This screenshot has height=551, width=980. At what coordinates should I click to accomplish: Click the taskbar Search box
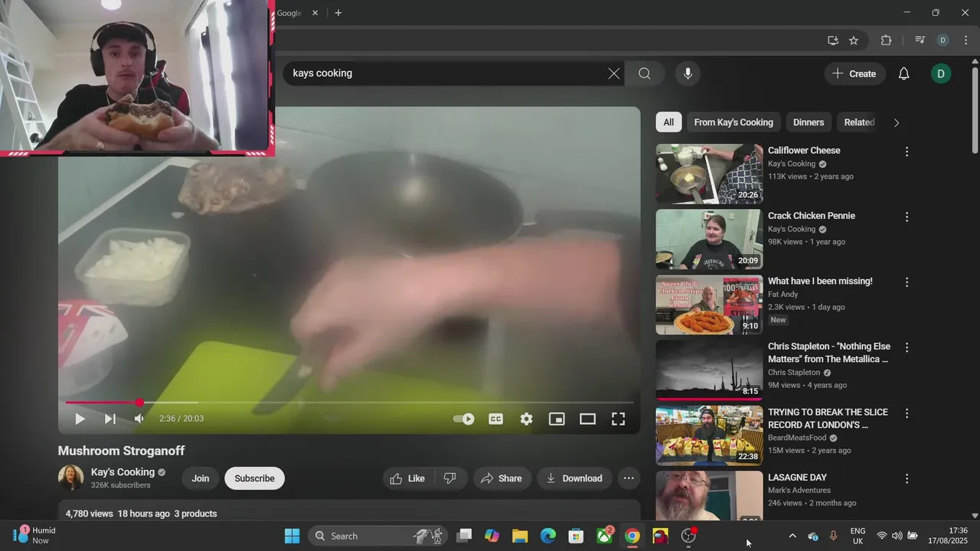tap(379, 536)
